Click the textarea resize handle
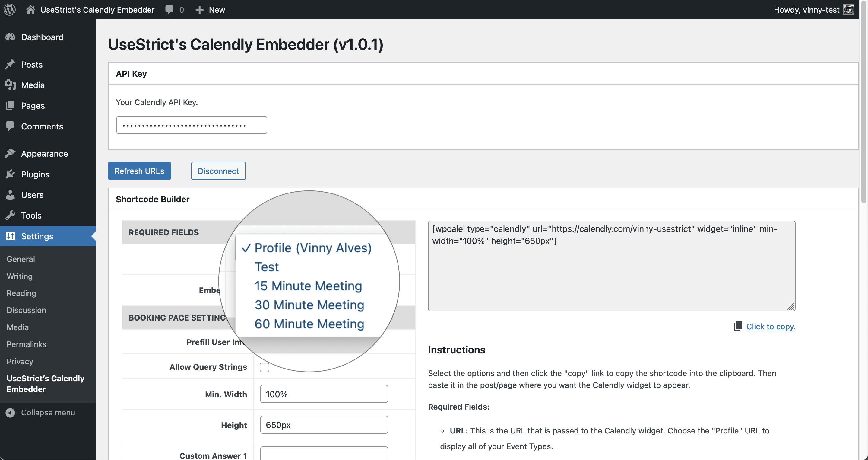Screen dimensions: 868x460 791,306
